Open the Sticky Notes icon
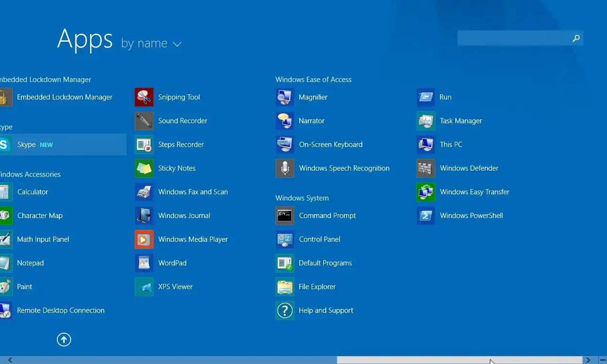 tap(144, 168)
